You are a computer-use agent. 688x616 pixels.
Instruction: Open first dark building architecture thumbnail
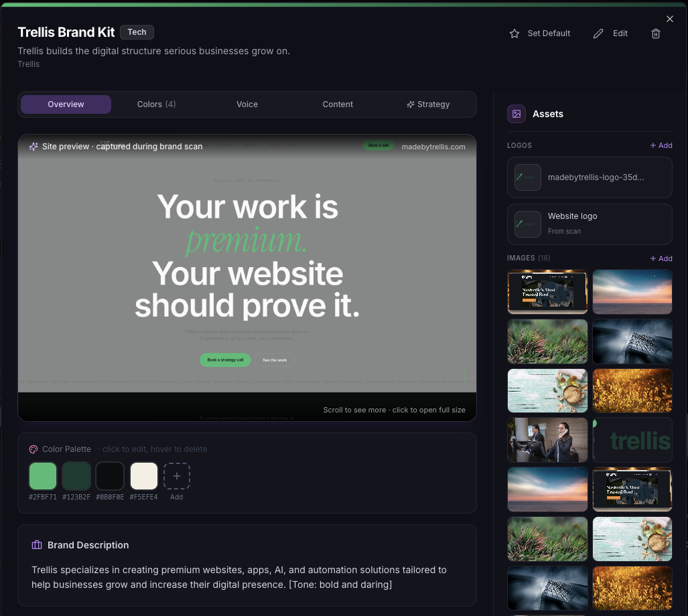pos(632,341)
